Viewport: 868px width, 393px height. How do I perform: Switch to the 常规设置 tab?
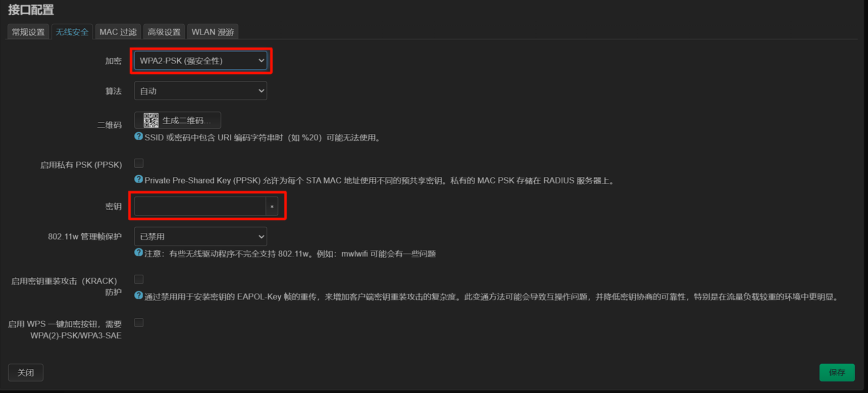(28, 32)
